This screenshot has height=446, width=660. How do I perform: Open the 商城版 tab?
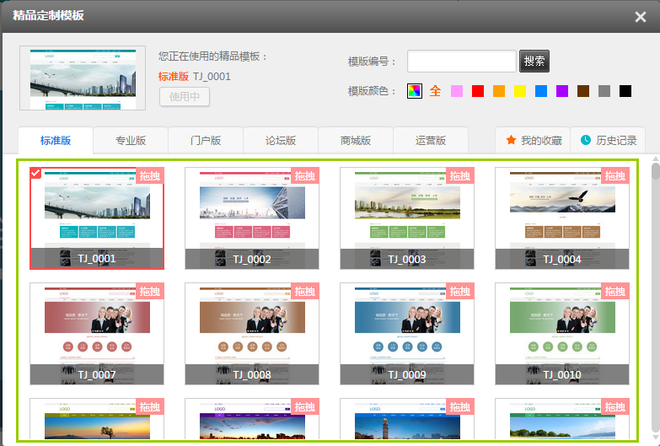(x=355, y=140)
